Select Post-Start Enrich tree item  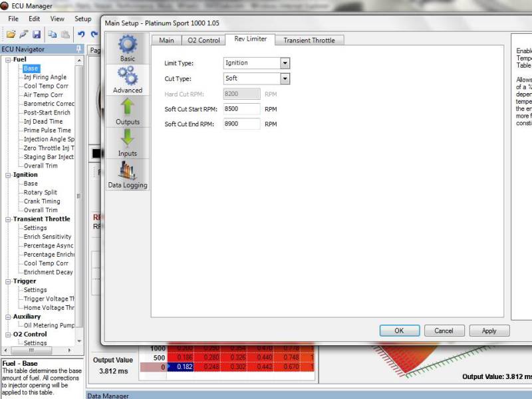[x=47, y=112]
